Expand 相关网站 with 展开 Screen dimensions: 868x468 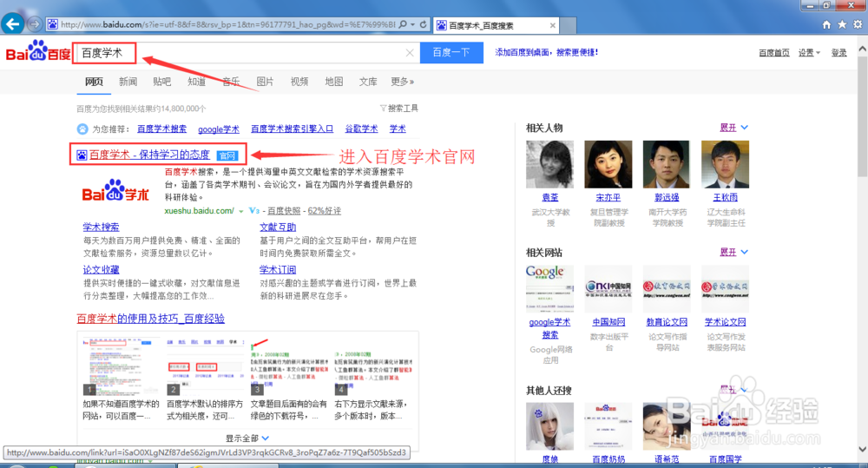tap(733, 252)
